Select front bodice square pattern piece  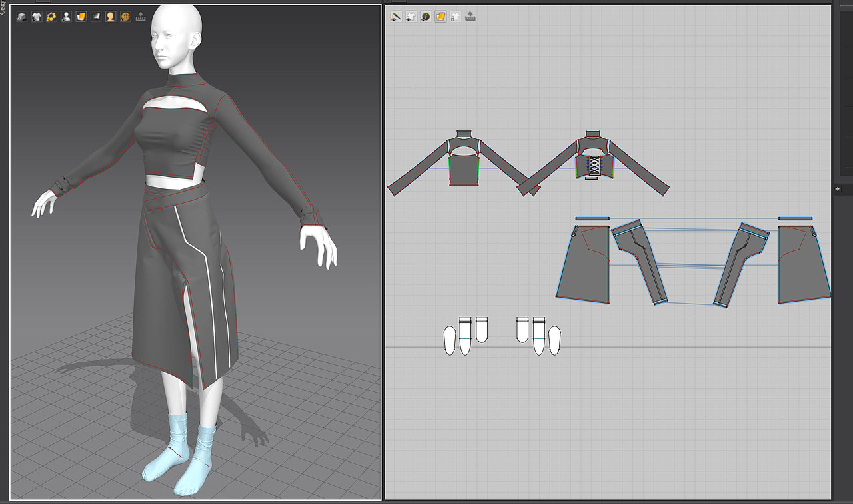464,170
